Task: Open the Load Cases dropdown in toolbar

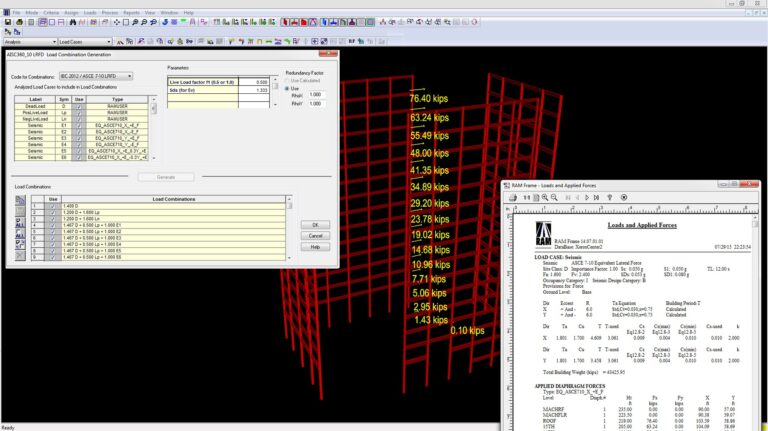Action: pyautogui.click(x=85, y=42)
